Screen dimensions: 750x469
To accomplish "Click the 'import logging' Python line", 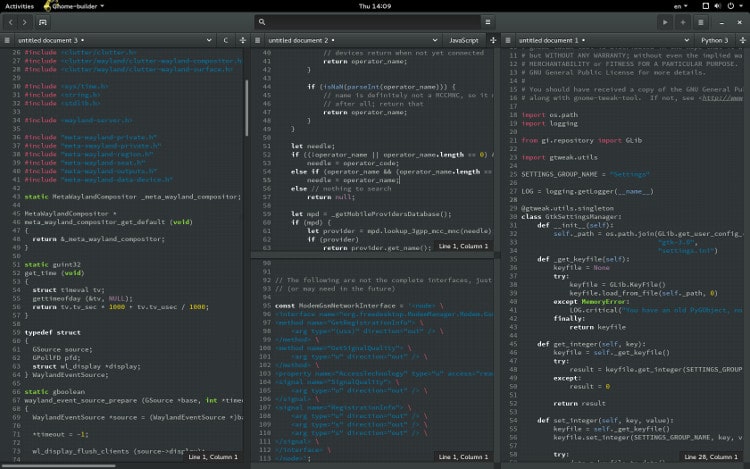I will coord(550,123).
